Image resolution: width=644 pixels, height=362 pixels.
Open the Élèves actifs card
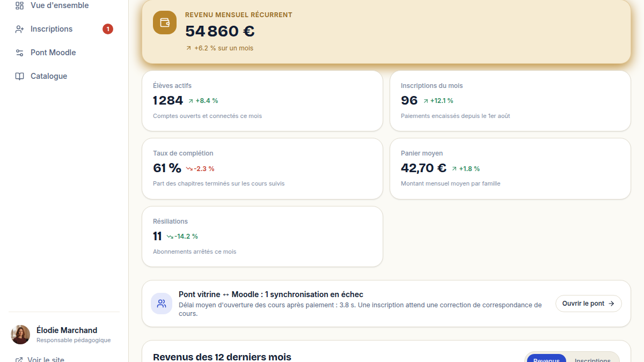click(x=262, y=101)
